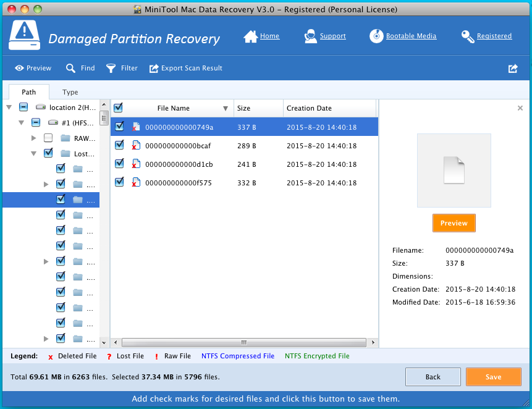Image resolution: width=532 pixels, height=409 pixels.
Task: Uncheck the Lost folder checkbox
Action: point(48,153)
